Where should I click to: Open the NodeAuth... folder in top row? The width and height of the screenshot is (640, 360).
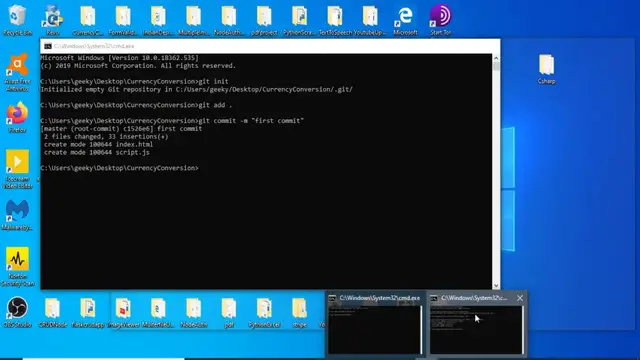229,20
